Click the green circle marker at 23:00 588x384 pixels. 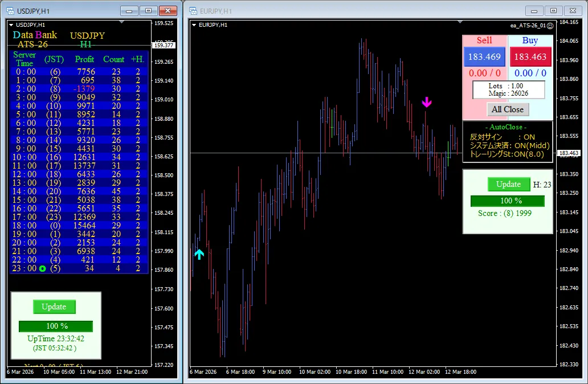click(42, 268)
